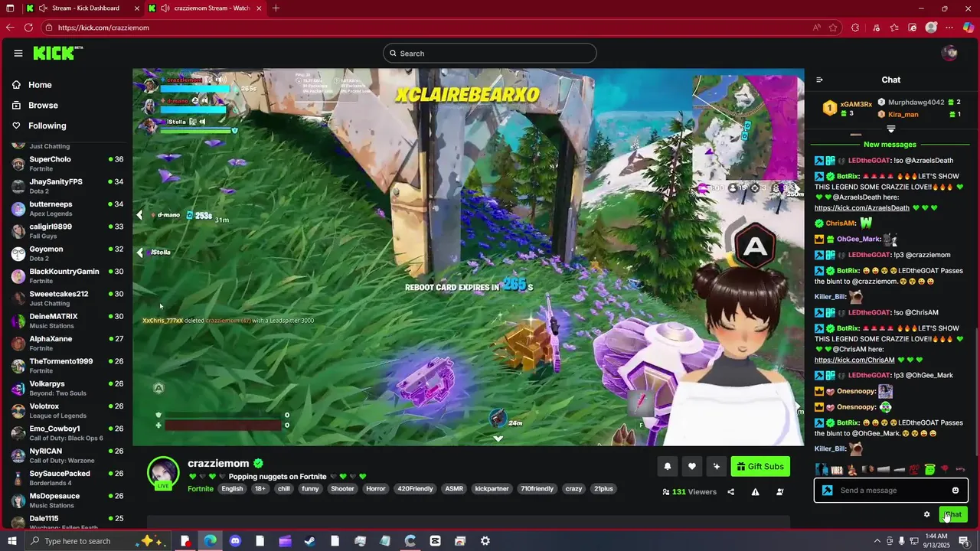Click the Kick search box
This screenshot has height=551, width=980.
(x=490, y=54)
